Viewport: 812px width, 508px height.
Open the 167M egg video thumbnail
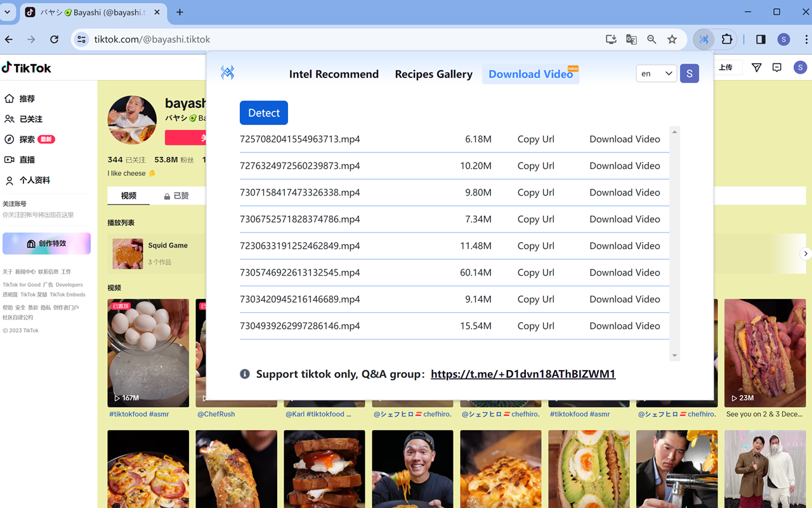coord(148,353)
